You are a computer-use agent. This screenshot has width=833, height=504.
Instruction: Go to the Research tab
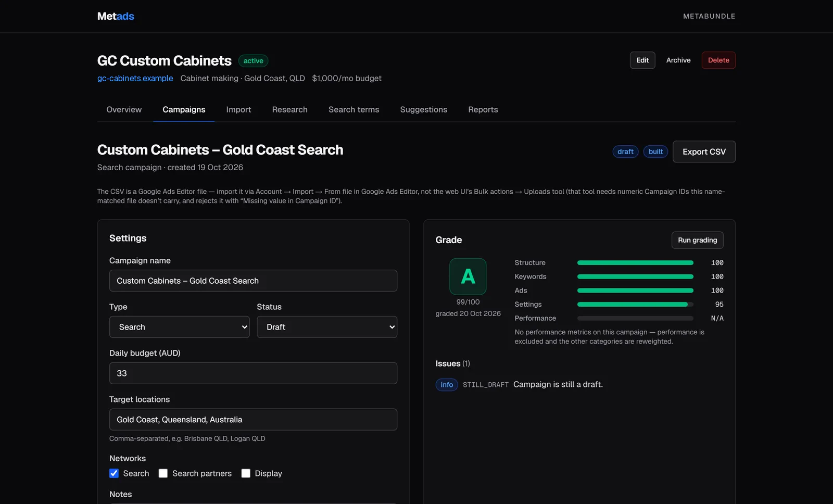click(289, 109)
